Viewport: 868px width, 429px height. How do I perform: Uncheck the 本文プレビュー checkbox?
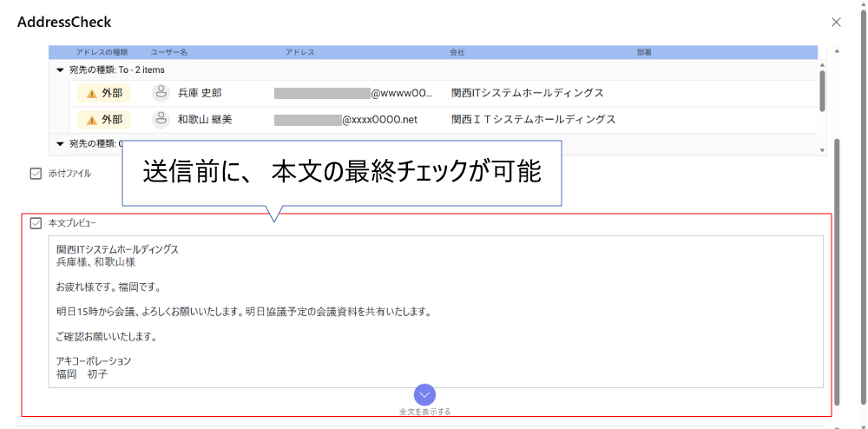click(36, 223)
